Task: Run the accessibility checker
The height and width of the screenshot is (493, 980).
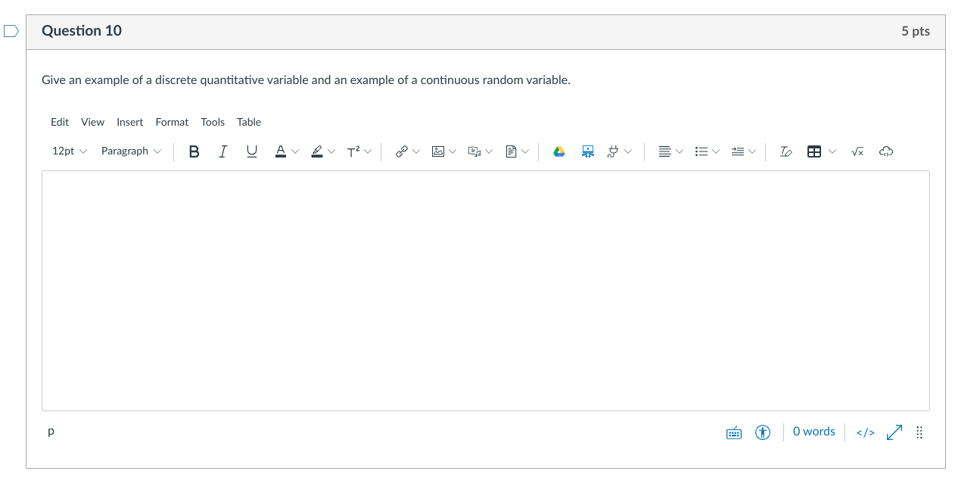Action: click(762, 432)
